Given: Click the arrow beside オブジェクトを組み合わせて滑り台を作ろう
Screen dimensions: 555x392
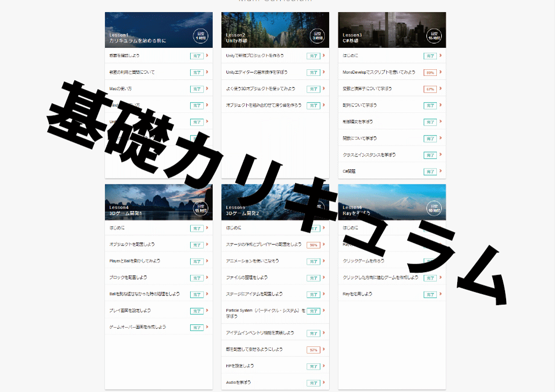Looking at the screenshot, I should [324, 105].
